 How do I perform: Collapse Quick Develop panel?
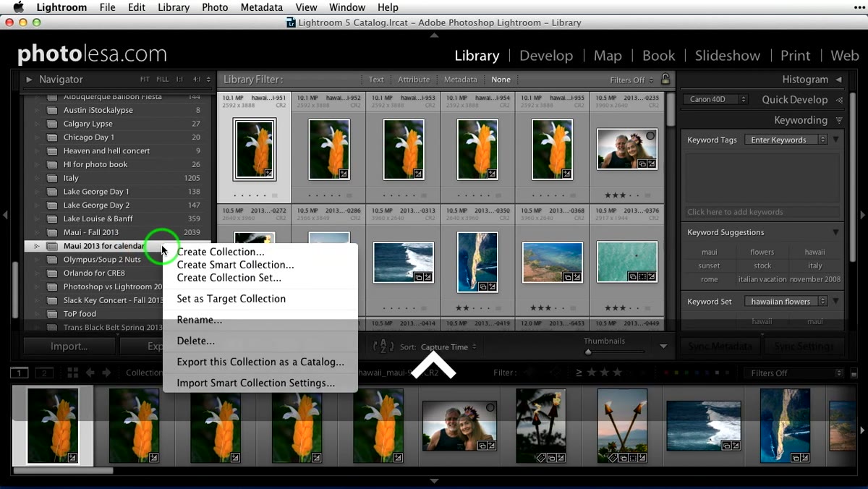click(839, 100)
